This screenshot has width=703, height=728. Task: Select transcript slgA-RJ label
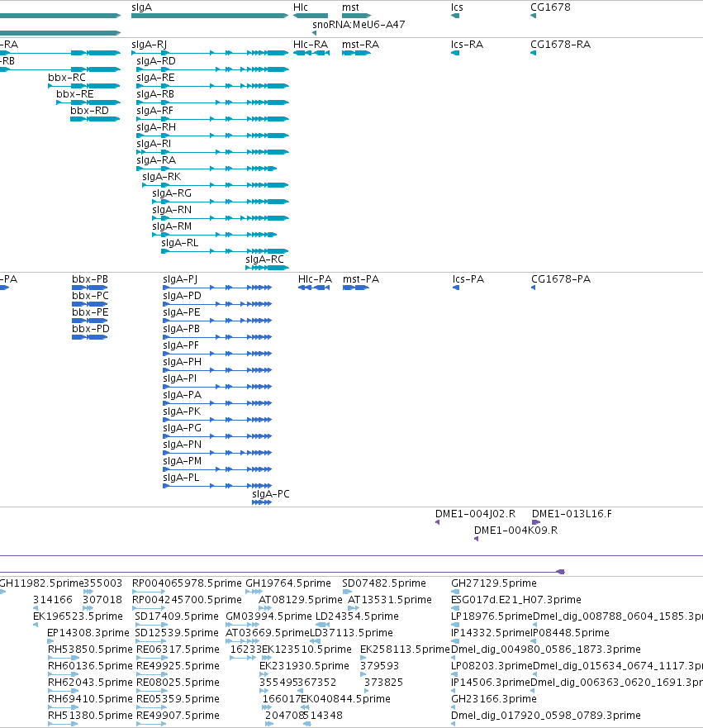149,45
